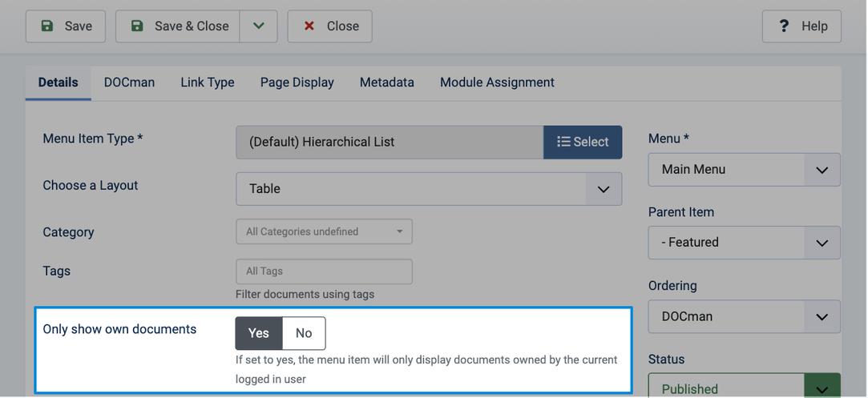Click the Save floppy disk icon
Viewport: 868px width, 398px height.
tap(47, 26)
